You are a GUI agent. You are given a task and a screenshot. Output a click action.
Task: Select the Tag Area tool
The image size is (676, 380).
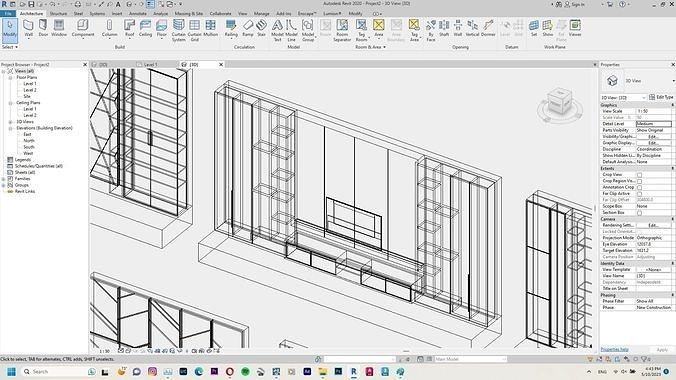414,30
